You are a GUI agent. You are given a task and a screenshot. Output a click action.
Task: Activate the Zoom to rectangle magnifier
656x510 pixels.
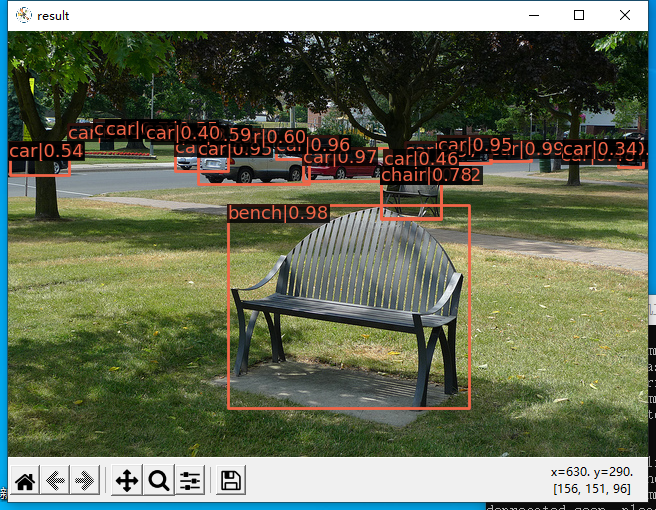point(159,480)
